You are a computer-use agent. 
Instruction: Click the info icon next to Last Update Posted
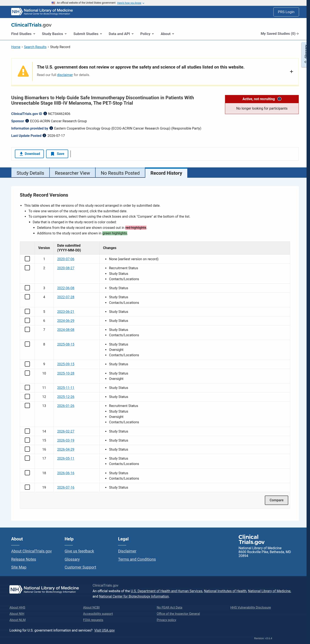44,136
